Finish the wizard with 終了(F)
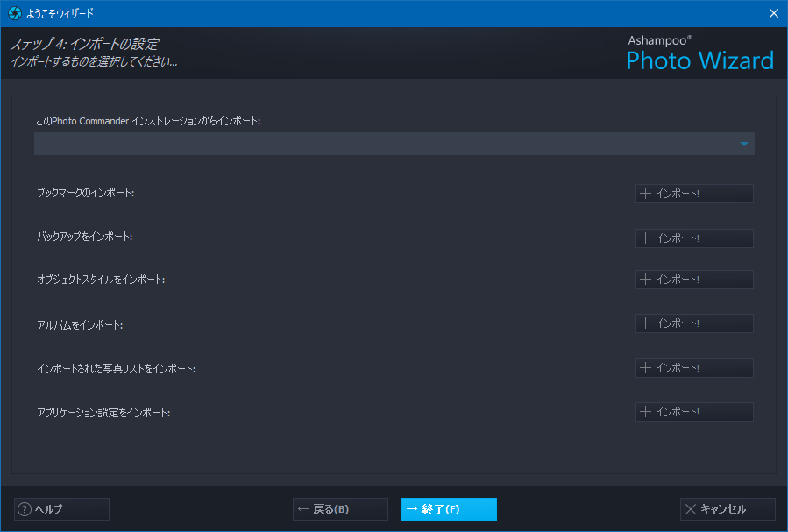This screenshot has width=788, height=532. click(x=449, y=509)
